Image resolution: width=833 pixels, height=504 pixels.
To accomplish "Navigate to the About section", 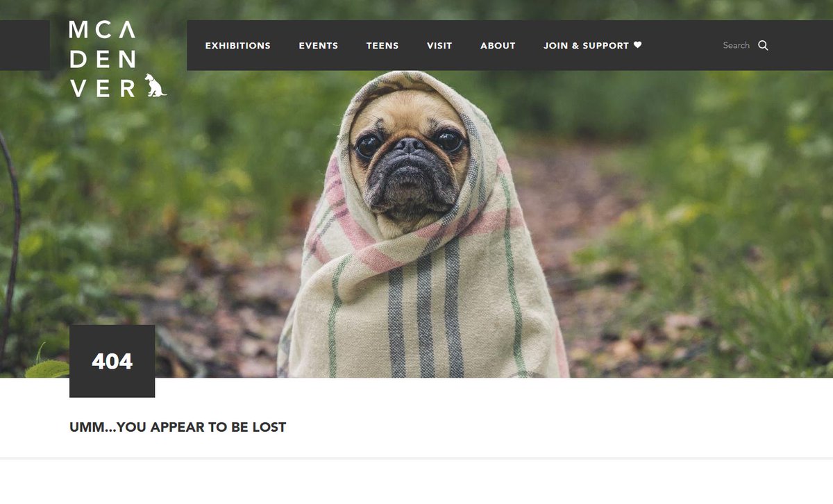I will [498, 46].
